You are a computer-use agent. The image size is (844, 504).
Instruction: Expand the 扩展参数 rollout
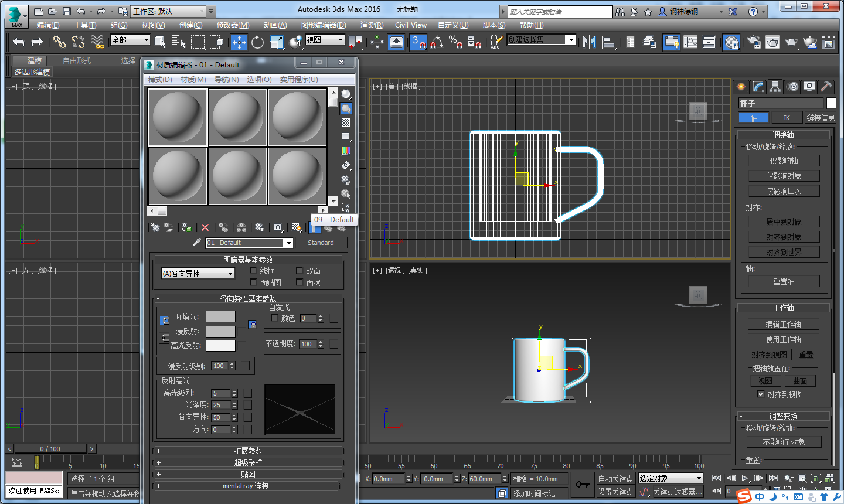[247, 451]
